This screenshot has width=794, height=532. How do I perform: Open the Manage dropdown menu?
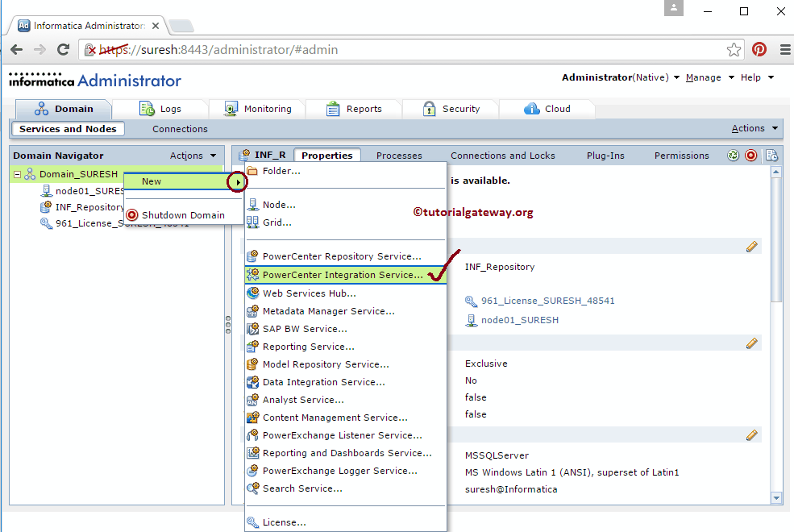(x=705, y=77)
